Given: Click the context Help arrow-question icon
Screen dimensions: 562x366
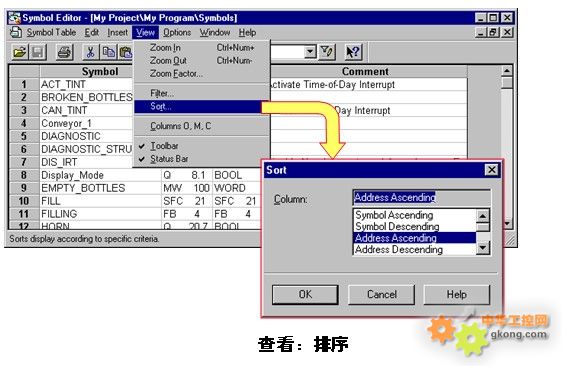Looking at the screenshot, I should click(x=353, y=52).
